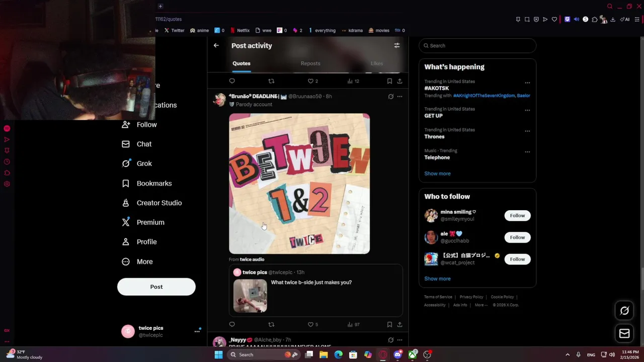Open Grok icon on _Nayyy's post
Screen dimensions: 644x362
coord(390,340)
